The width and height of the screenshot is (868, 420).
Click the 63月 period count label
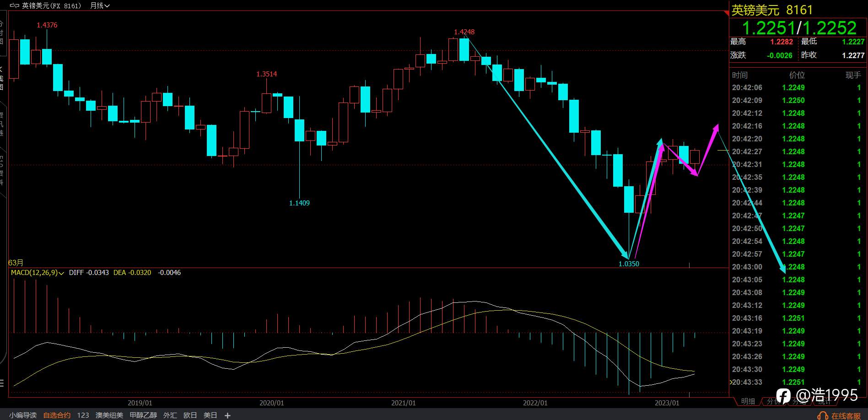16,263
